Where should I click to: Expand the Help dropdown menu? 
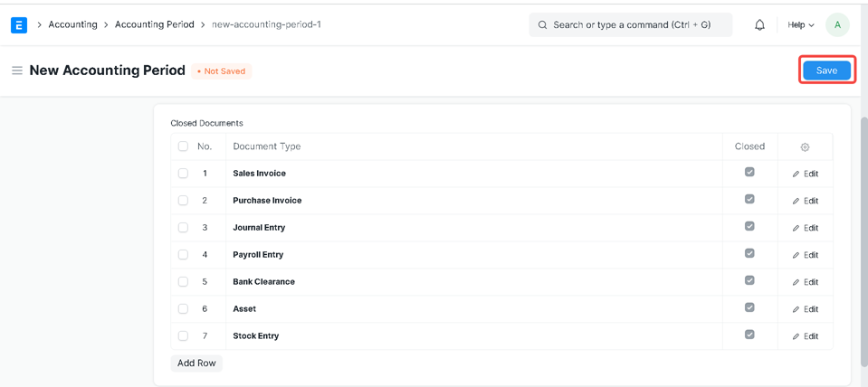(x=800, y=25)
